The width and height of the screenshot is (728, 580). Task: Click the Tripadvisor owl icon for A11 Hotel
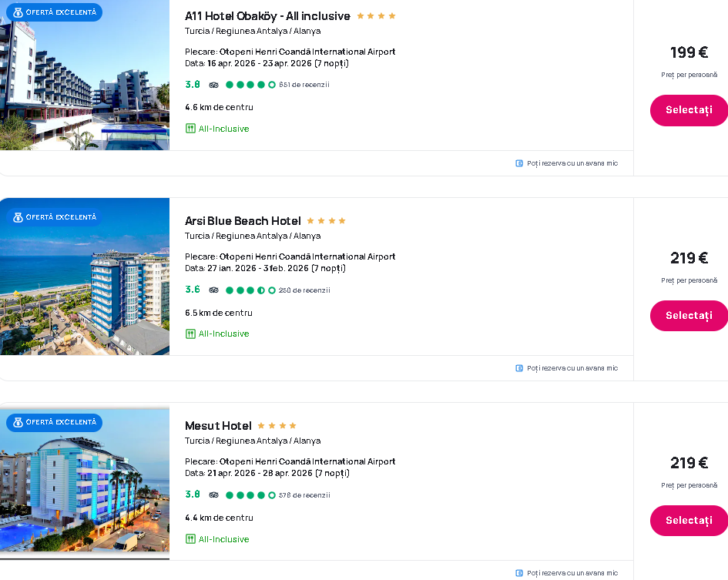pos(213,85)
